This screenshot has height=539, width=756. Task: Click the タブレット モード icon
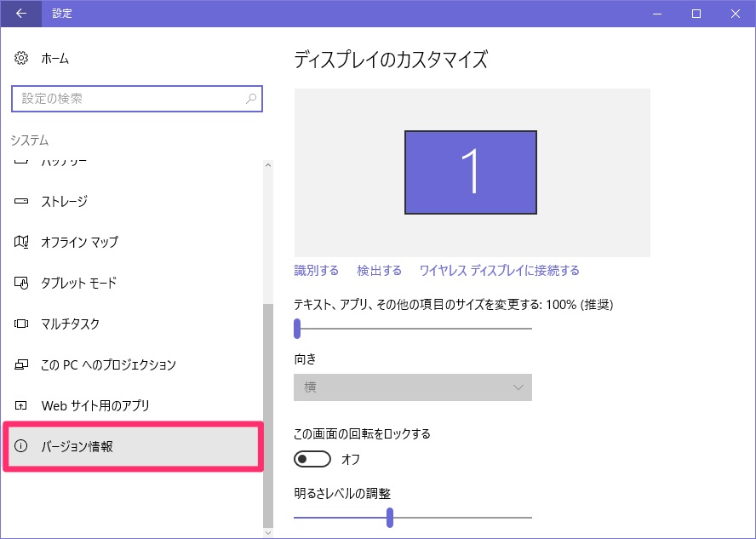click(21, 283)
